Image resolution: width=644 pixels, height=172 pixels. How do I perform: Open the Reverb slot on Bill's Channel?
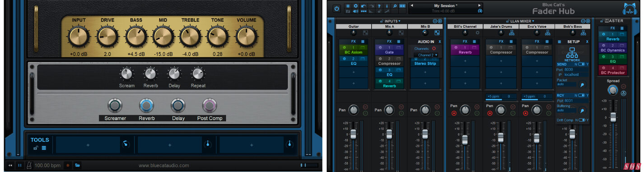tap(465, 53)
